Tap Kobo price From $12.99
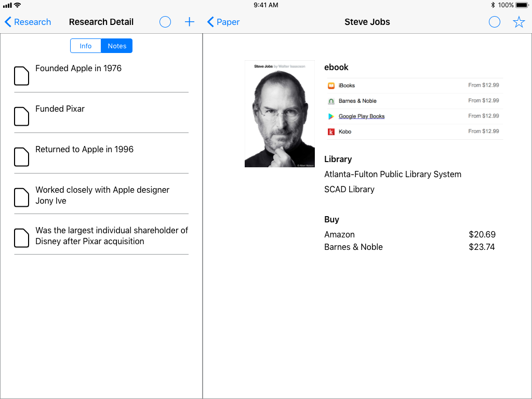 point(484,131)
